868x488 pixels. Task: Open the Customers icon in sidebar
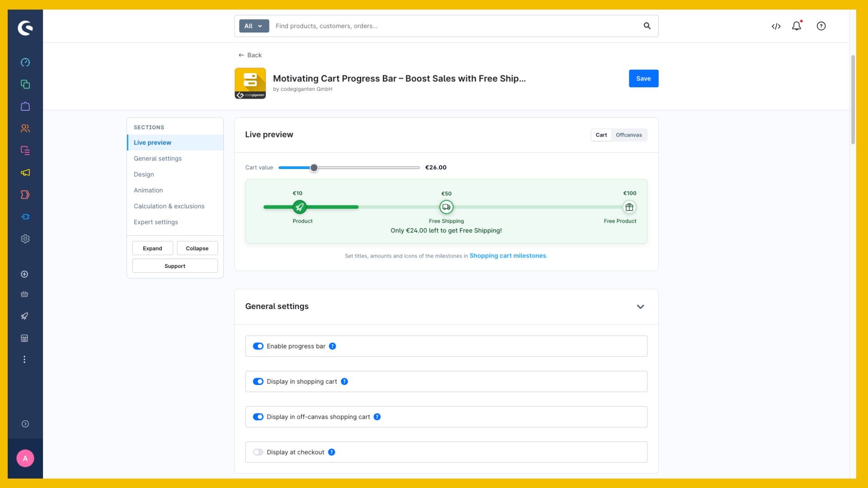[x=25, y=128]
